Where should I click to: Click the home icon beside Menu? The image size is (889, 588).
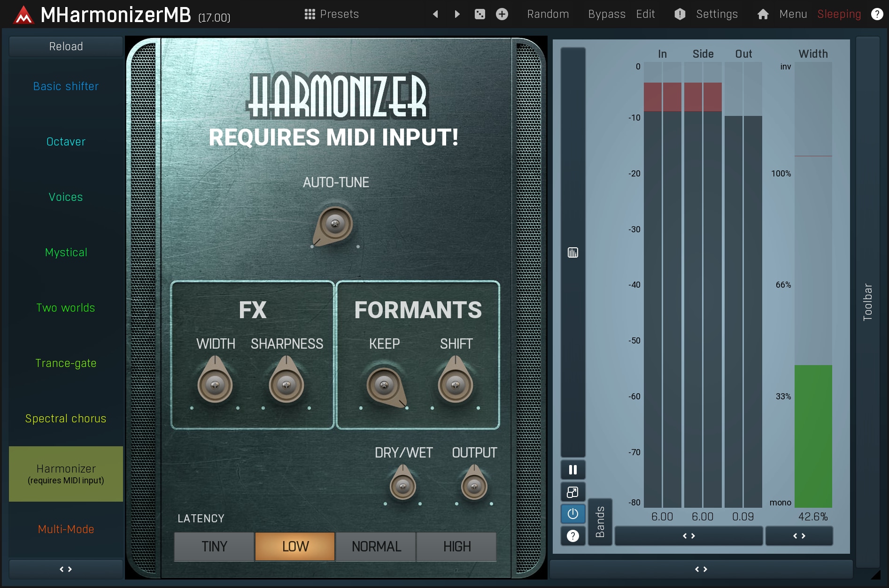(x=763, y=14)
